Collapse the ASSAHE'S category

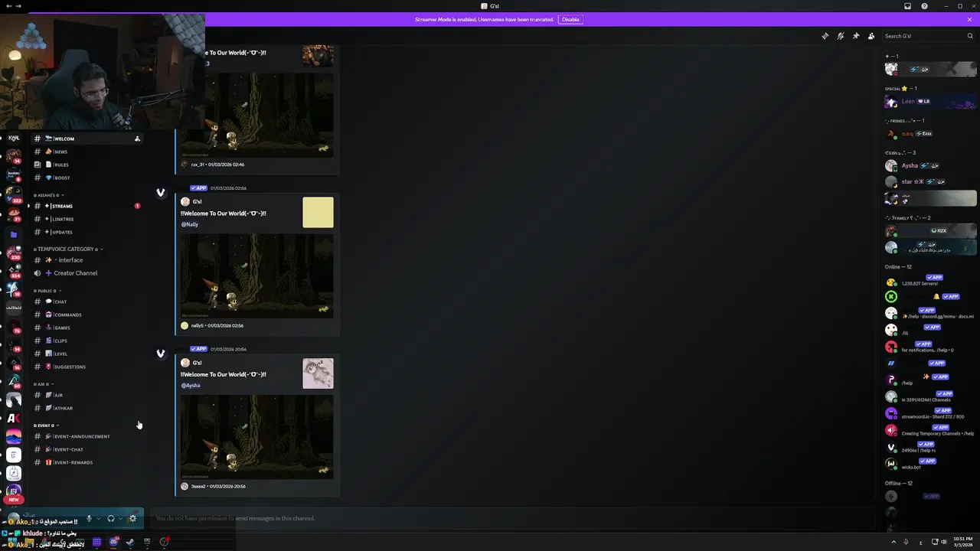(x=48, y=195)
